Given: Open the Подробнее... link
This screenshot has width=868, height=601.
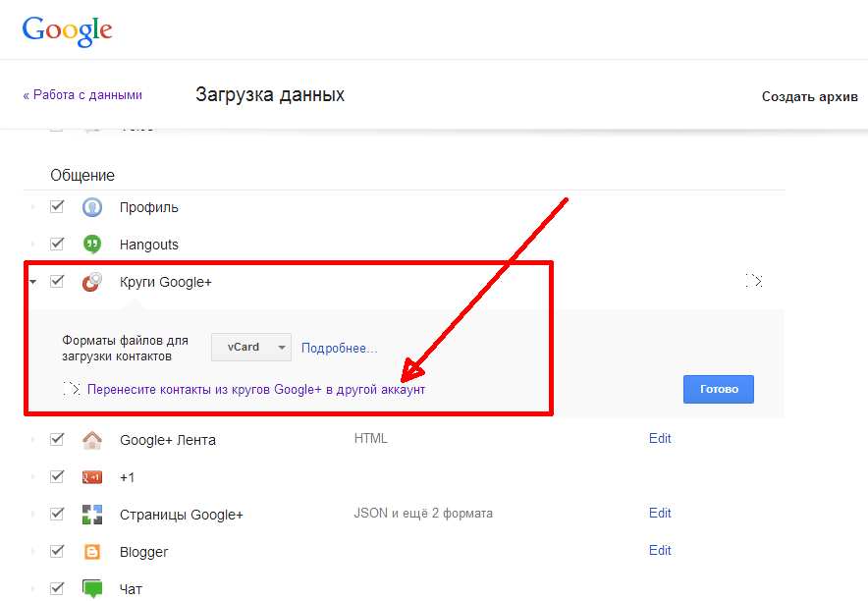Looking at the screenshot, I should [339, 348].
